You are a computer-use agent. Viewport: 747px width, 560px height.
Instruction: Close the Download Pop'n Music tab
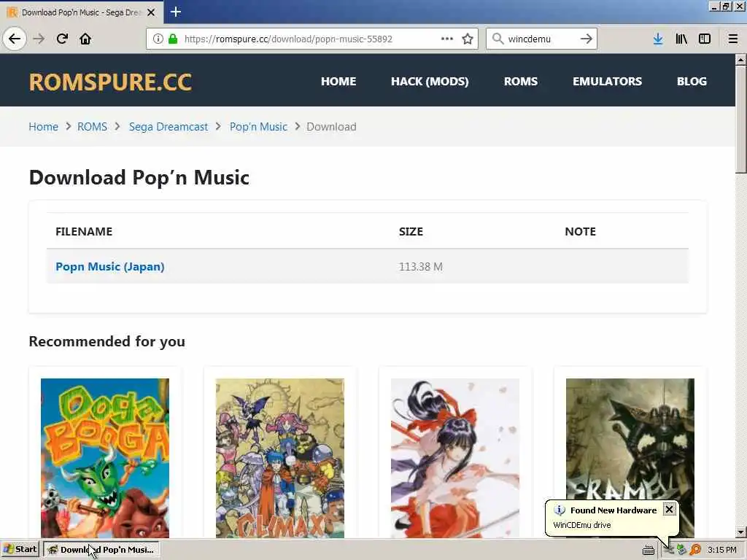(151, 12)
